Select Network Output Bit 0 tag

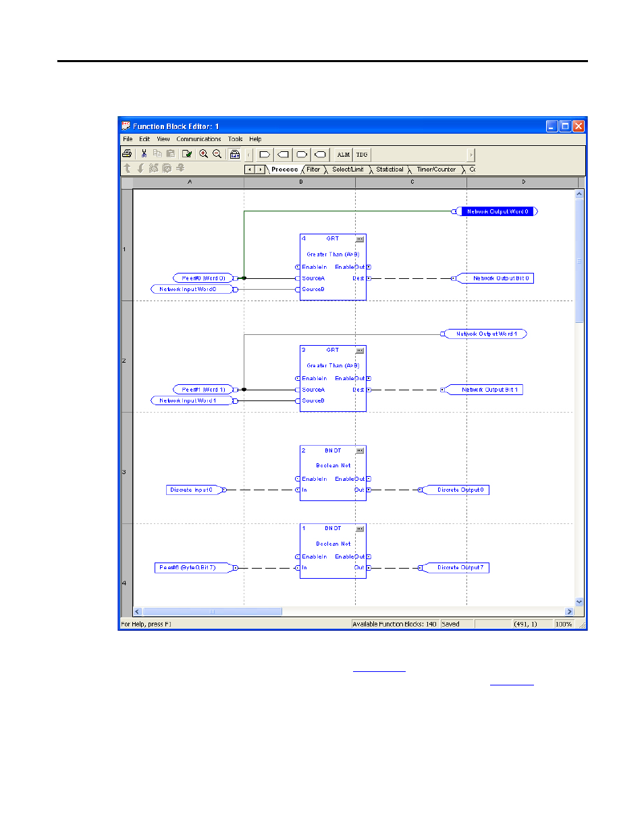495,278
